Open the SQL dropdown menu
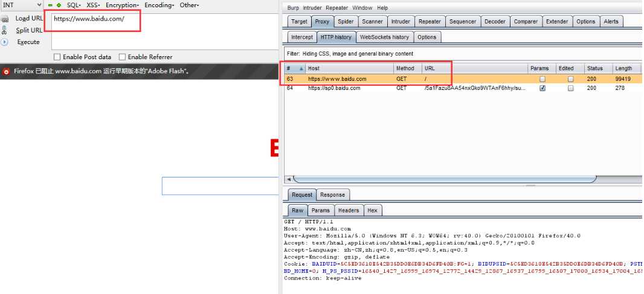Viewport: 644px width, 294px height. [x=74, y=5]
